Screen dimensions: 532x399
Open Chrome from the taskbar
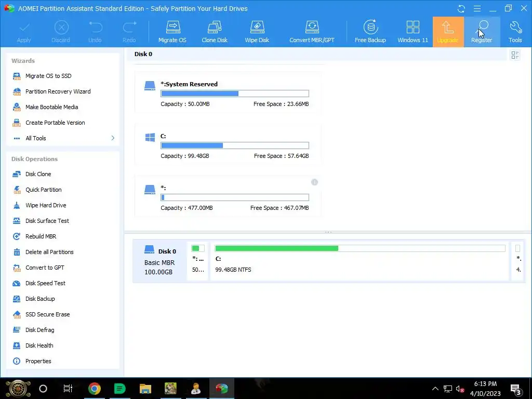click(95, 389)
